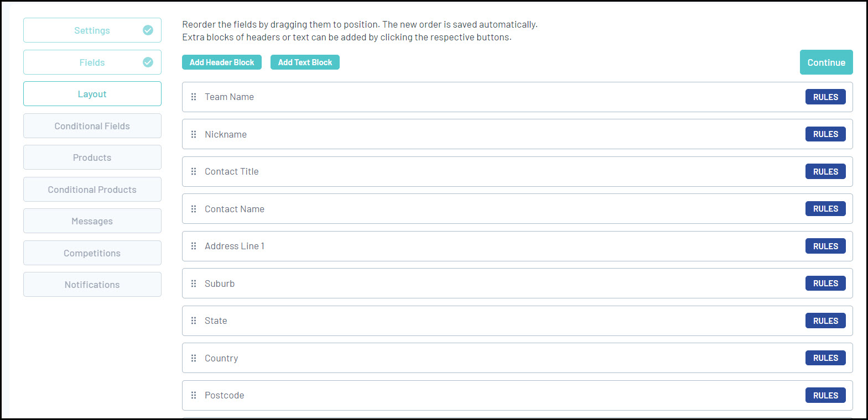Screen dimensions: 868x420
Task: Add a text block
Action: (x=305, y=62)
